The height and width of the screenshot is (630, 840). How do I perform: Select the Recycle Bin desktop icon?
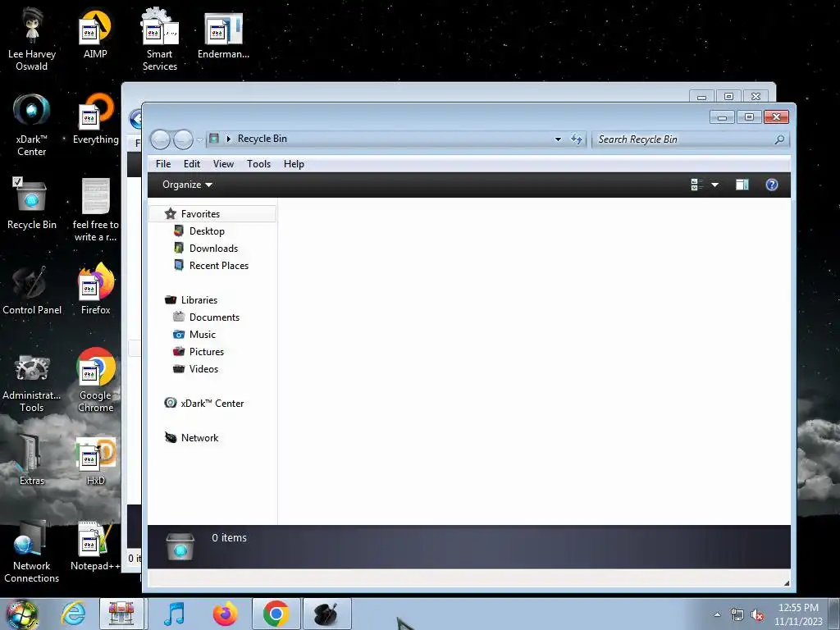click(32, 204)
